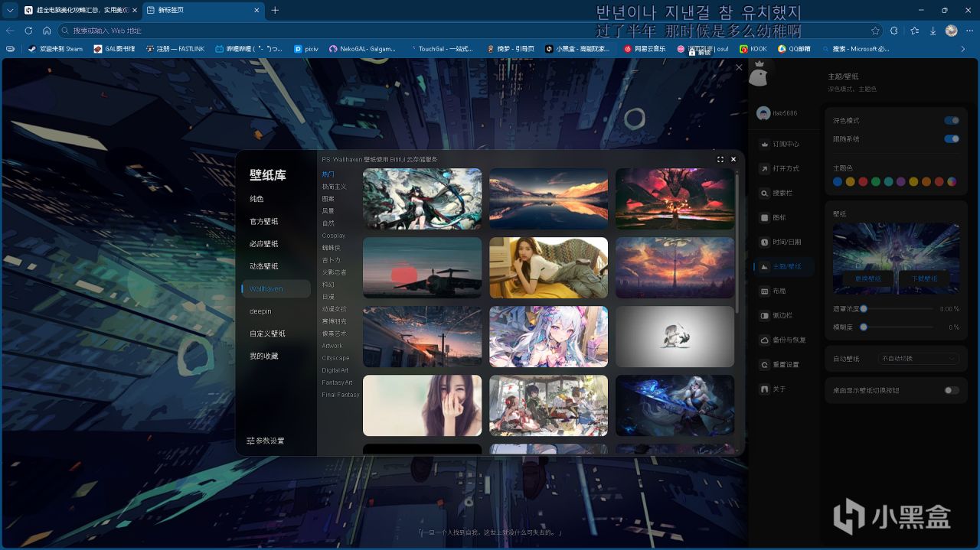Open 侧边栏 icon in settings
Image resolution: width=980 pixels, height=550 pixels.
764,315
